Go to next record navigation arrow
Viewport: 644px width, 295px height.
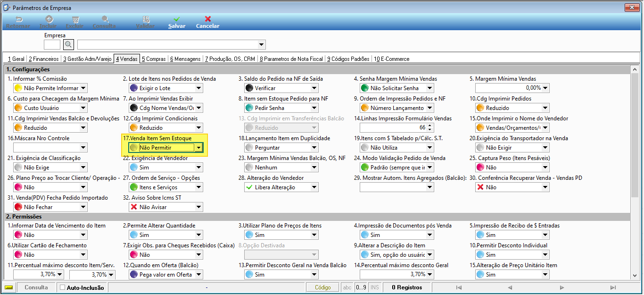(x=561, y=287)
